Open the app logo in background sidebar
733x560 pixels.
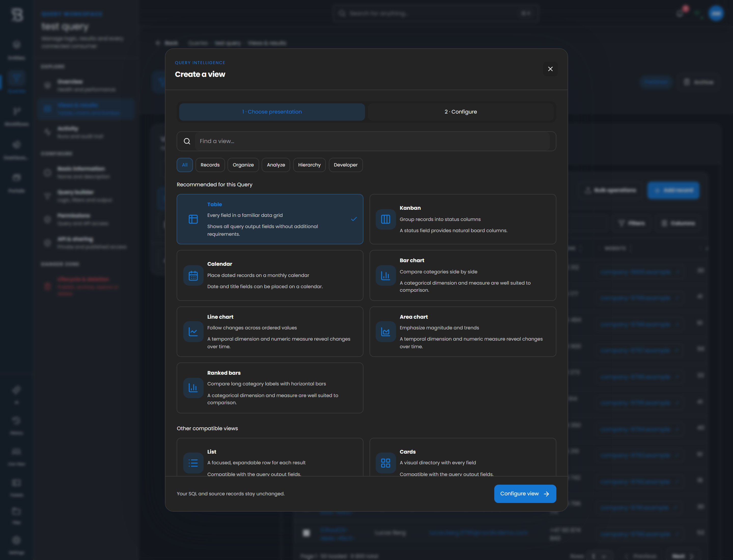[17, 15]
